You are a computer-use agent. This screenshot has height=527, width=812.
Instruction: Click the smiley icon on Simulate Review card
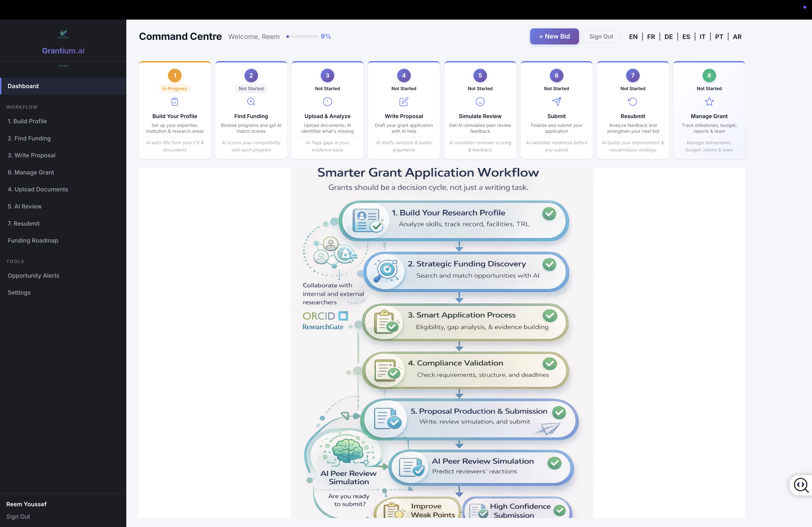point(480,102)
